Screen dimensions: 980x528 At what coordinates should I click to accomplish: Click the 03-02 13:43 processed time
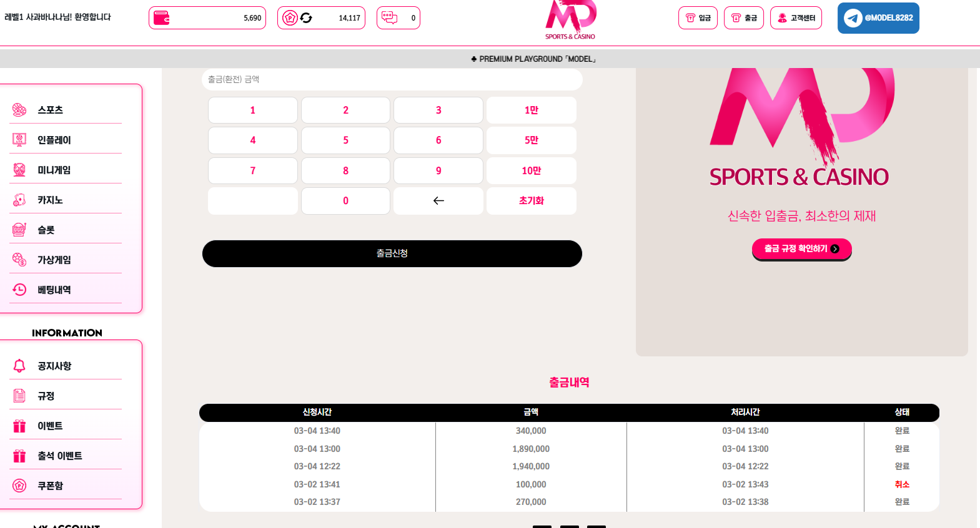point(745,484)
